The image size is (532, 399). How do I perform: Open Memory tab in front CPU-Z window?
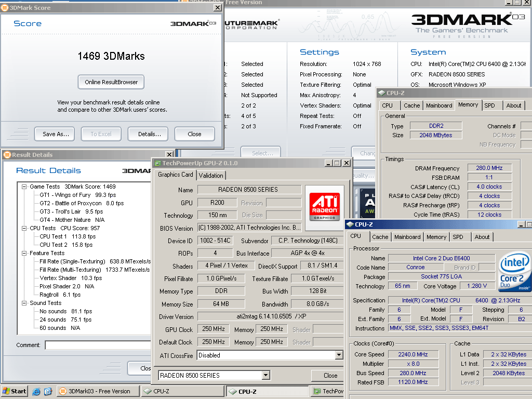tap(436, 237)
